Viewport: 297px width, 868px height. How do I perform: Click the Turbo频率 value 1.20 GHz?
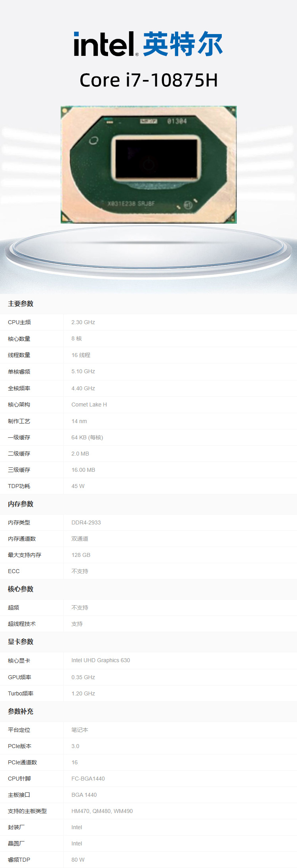coord(83,693)
